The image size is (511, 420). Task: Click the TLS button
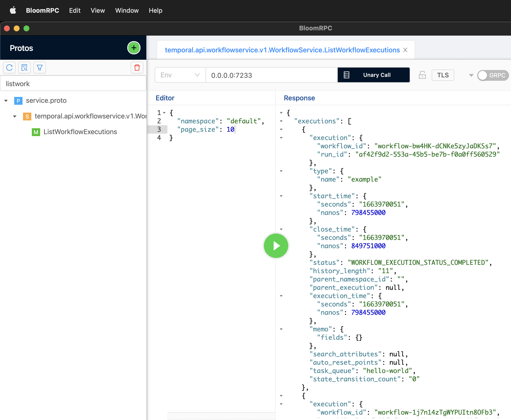(x=443, y=75)
